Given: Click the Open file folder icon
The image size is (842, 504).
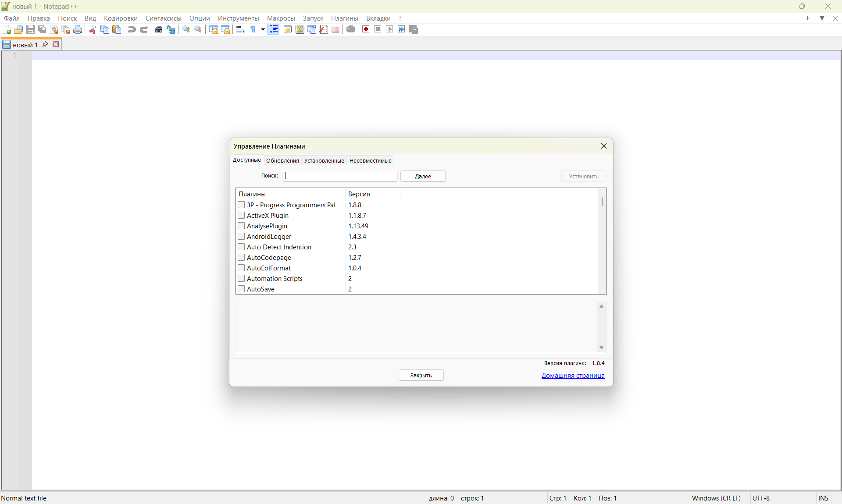Looking at the screenshot, I should pyautogui.click(x=18, y=29).
